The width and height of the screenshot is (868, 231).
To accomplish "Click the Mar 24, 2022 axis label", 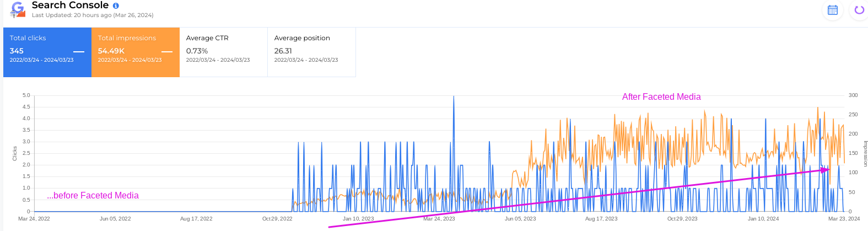I will [x=34, y=219].
